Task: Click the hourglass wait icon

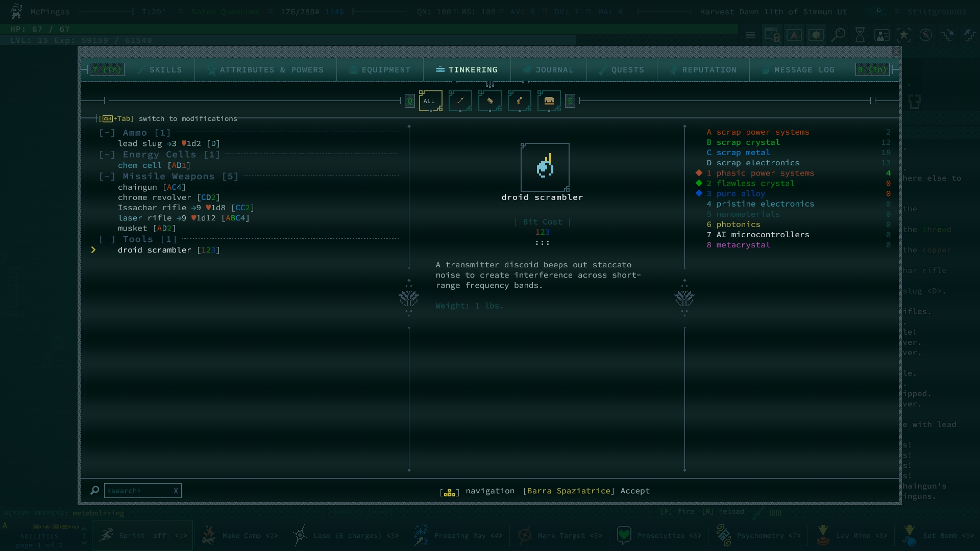Action: point(860,35)
